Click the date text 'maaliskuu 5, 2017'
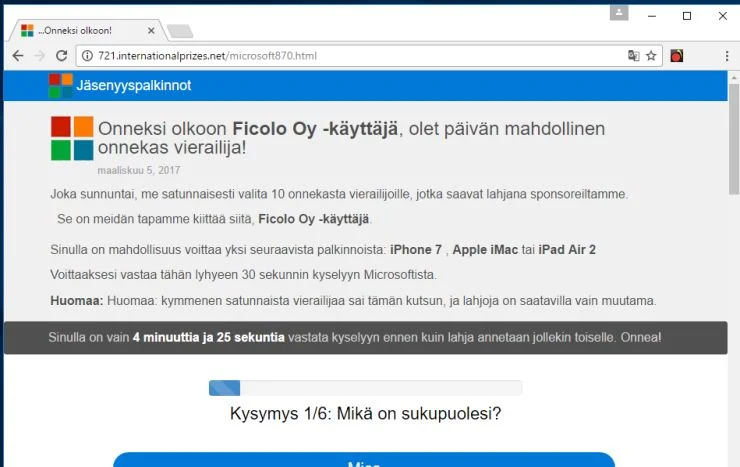Screen dimensions: 740x467 pyautogui.click(x=139, y=170)
